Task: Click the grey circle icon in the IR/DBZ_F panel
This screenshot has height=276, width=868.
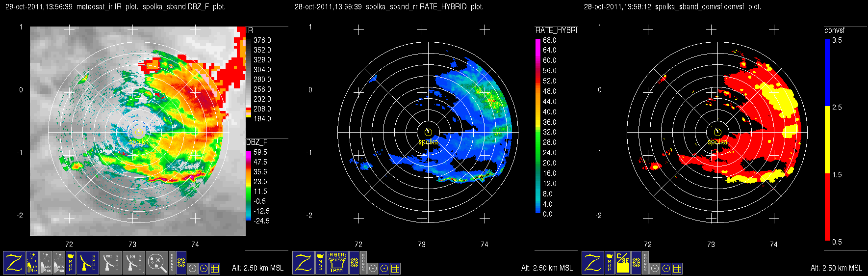Action: (x=192, y=269)
